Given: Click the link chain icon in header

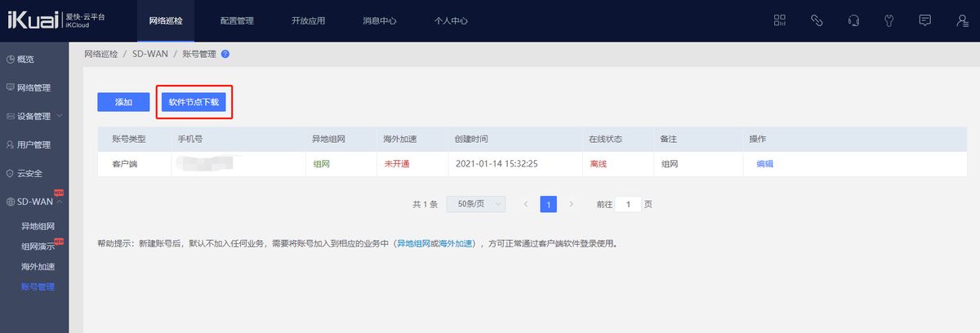Looking at the screenshot, I should click(x=816, y=20).
